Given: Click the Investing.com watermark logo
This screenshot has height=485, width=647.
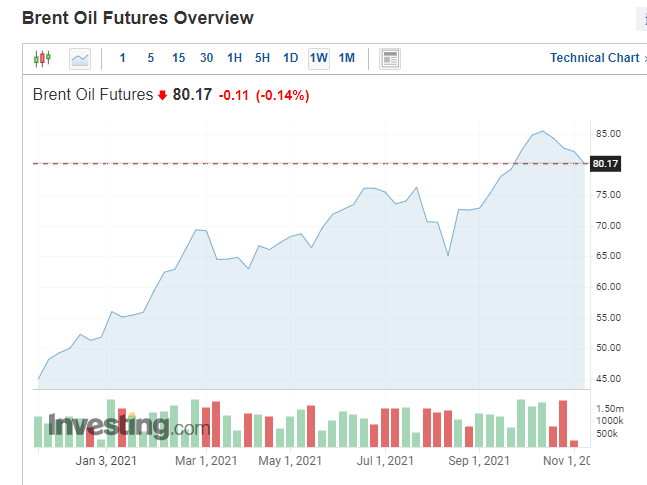Looking at the screenshot, I should coord(130,427).
